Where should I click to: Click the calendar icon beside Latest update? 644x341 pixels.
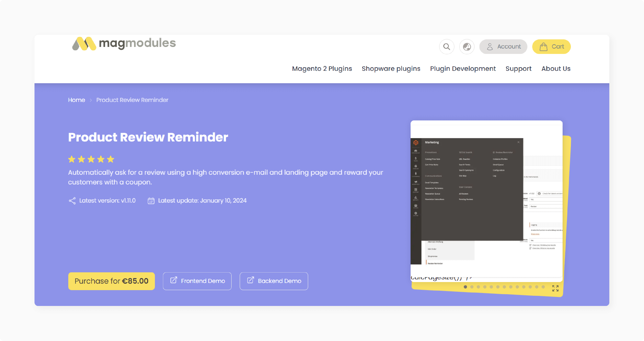tap(151, 201)
